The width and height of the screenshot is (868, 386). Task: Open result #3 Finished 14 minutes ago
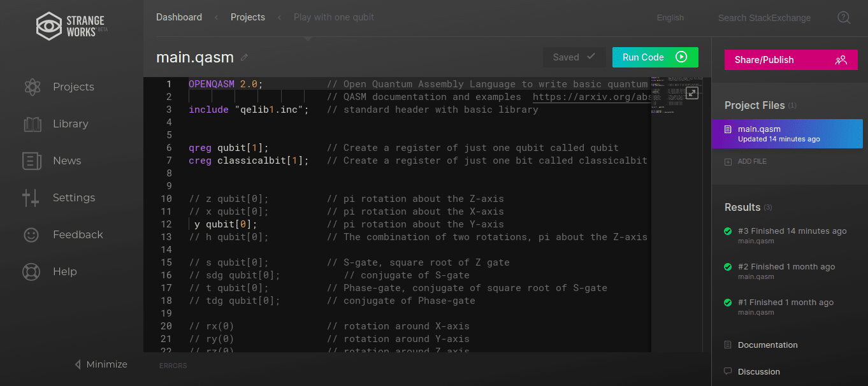tap(792, 231)
